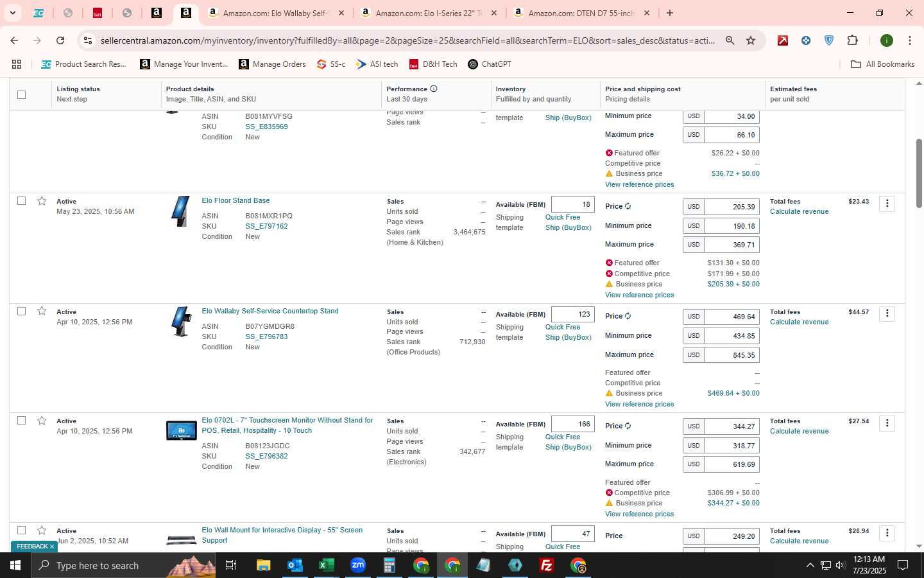Open All Bookmarks folder
924x578 pixels.
[x=882, y=64]
